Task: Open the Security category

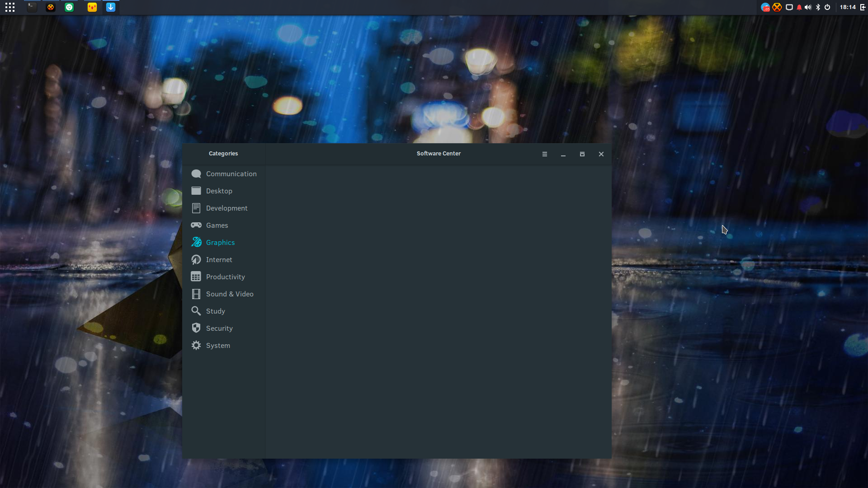Action: click(x=224, y=328)
